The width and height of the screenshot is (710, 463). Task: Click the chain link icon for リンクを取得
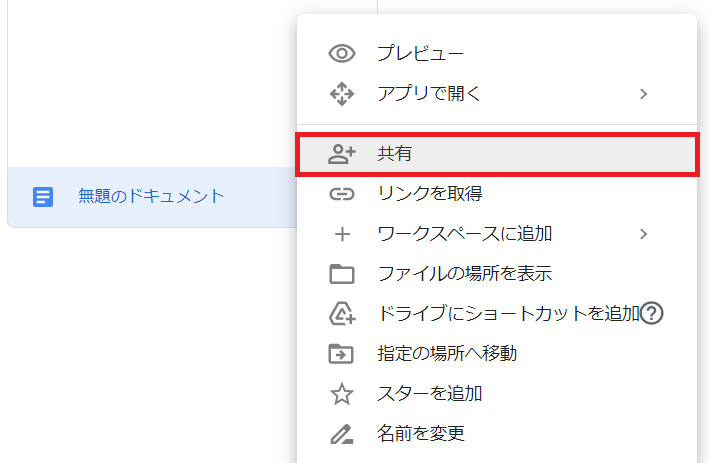pyautogui.click(x=342, y=194)
